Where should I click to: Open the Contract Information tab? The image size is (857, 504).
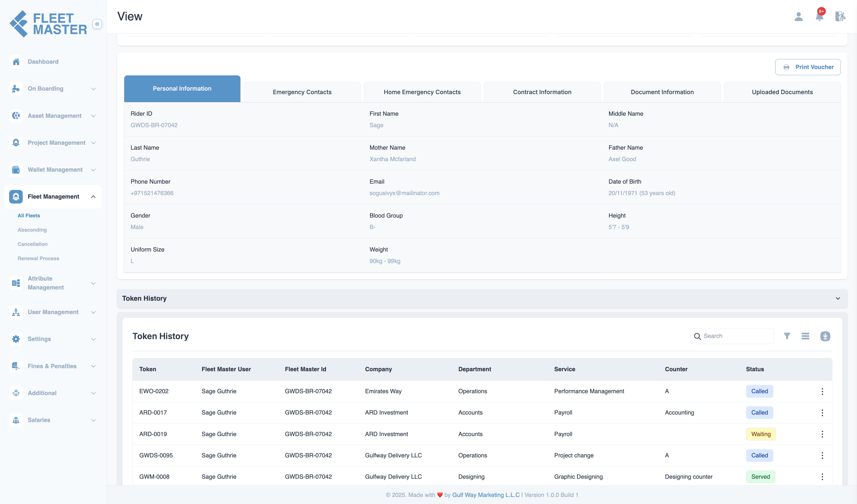click(x=542, y=92)
